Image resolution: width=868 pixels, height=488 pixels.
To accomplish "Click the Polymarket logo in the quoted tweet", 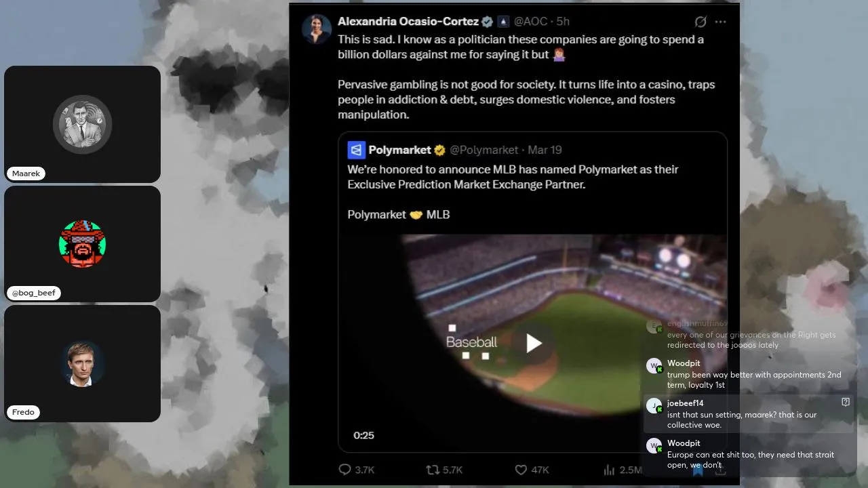I will (356, 150).
